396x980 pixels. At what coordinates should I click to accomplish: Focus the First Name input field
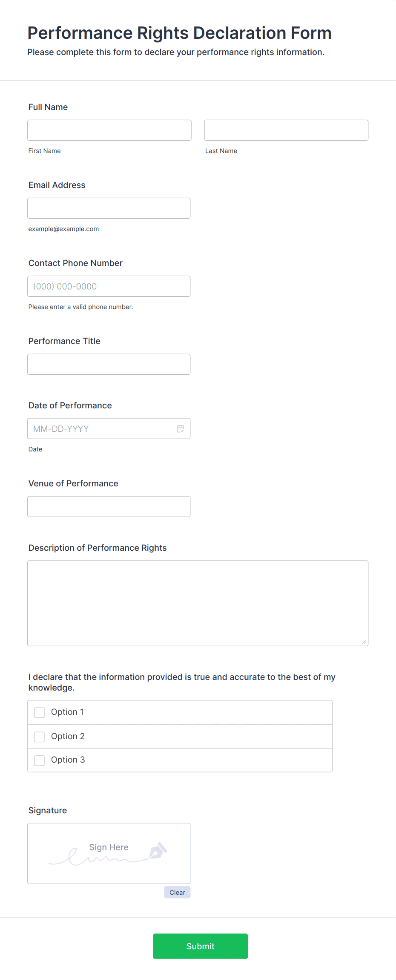click(109, 130)
